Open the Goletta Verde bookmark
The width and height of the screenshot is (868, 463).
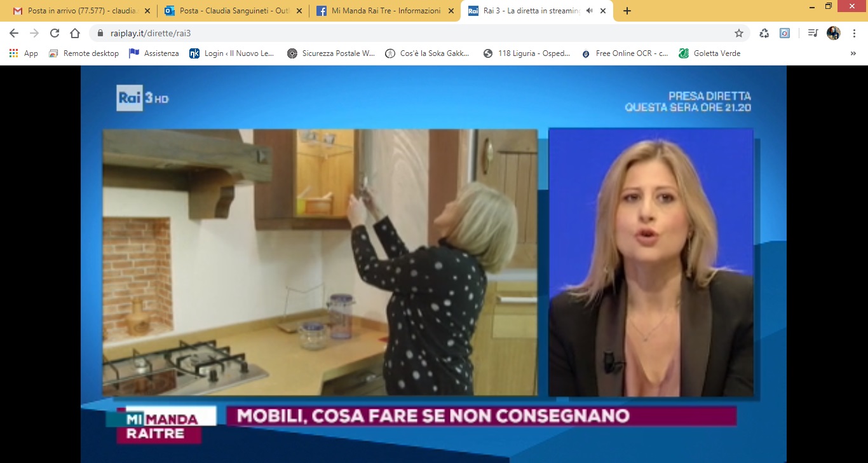[710, 53]
